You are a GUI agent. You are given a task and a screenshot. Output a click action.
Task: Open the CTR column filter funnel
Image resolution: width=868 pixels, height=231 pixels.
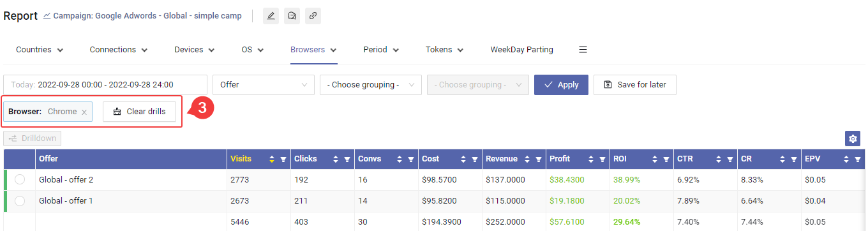pos(730,159)
